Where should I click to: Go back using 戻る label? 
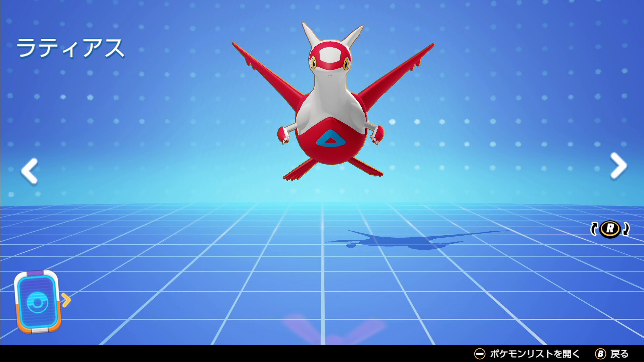(620, 354)
